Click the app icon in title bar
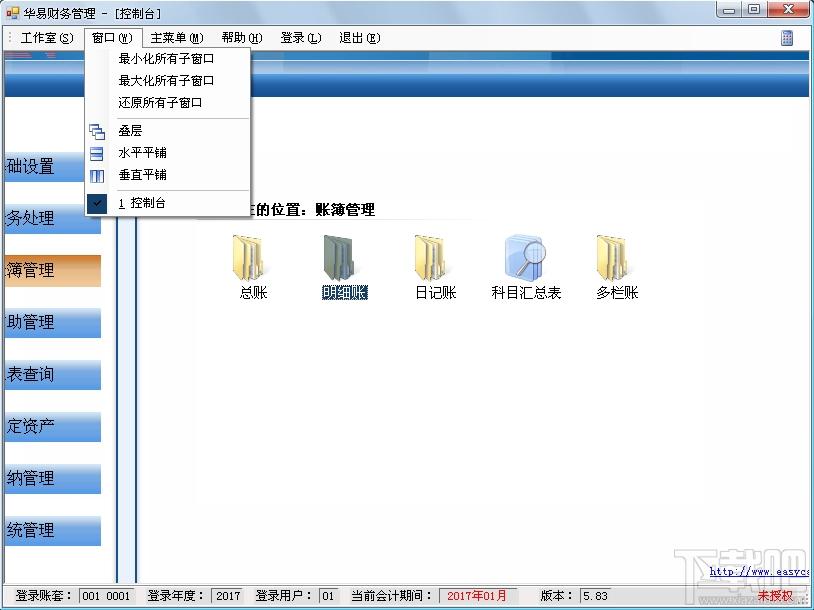 coord(12,12)
